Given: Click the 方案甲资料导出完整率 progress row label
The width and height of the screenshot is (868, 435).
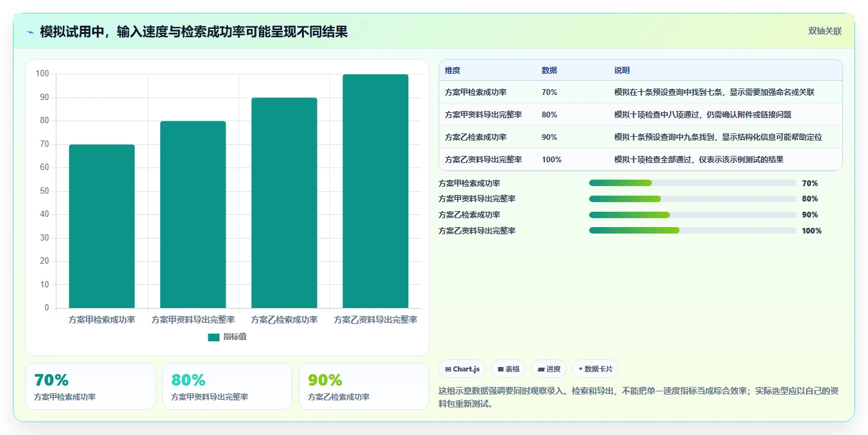Looking at the screenshot, I should (x=477, y=199).
